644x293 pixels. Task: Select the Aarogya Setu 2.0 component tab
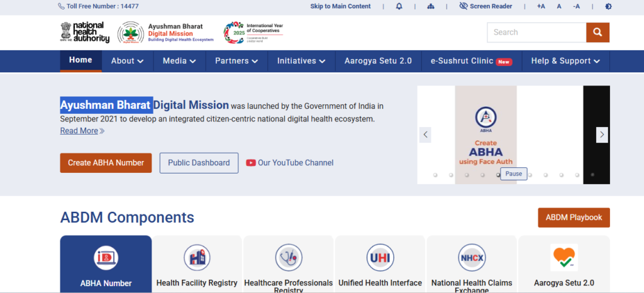(564, 264)
